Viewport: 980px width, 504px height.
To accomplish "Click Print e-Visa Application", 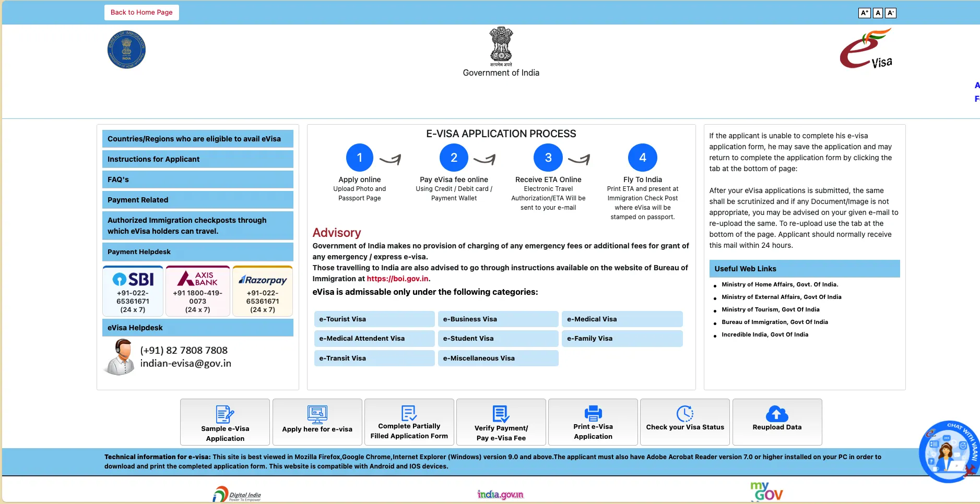I will click(593, 422).
